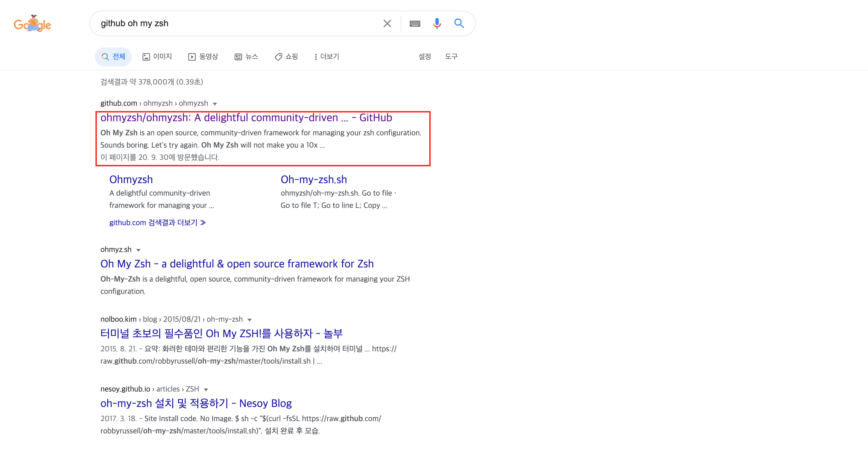868x451 pixels.
Task: Clear the search query with the X icon
Action: click(387, 23)
